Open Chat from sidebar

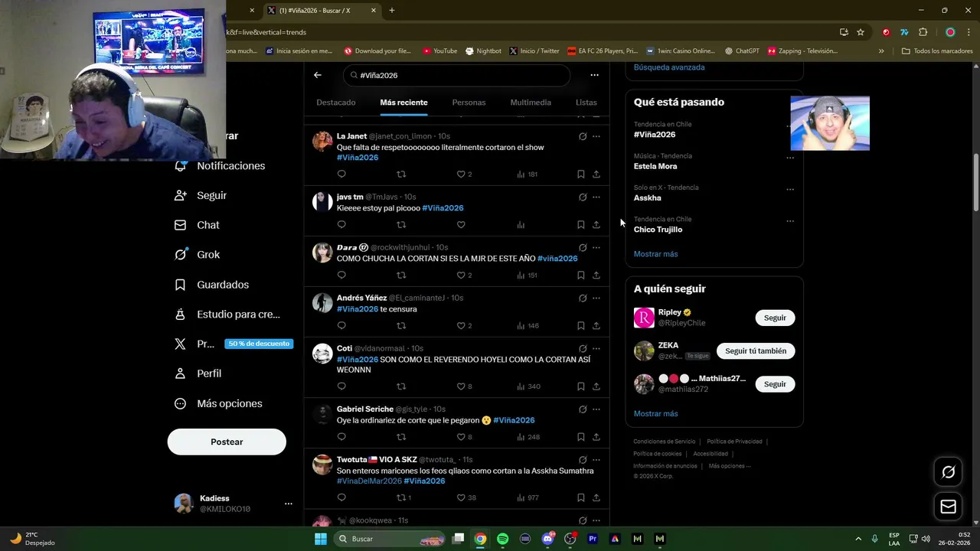pyautogui.click(x=197, y=225)
